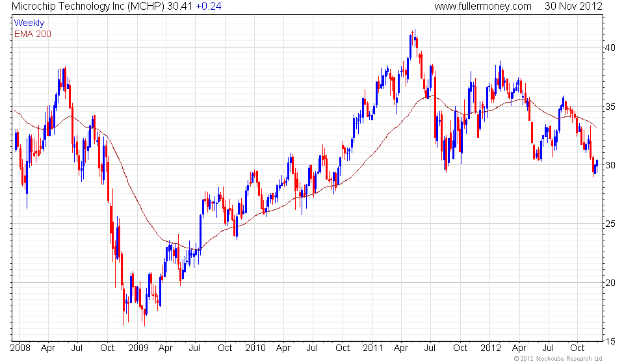Click the 40 price axis label
The image size is (637, 364).
pos(610,47)
